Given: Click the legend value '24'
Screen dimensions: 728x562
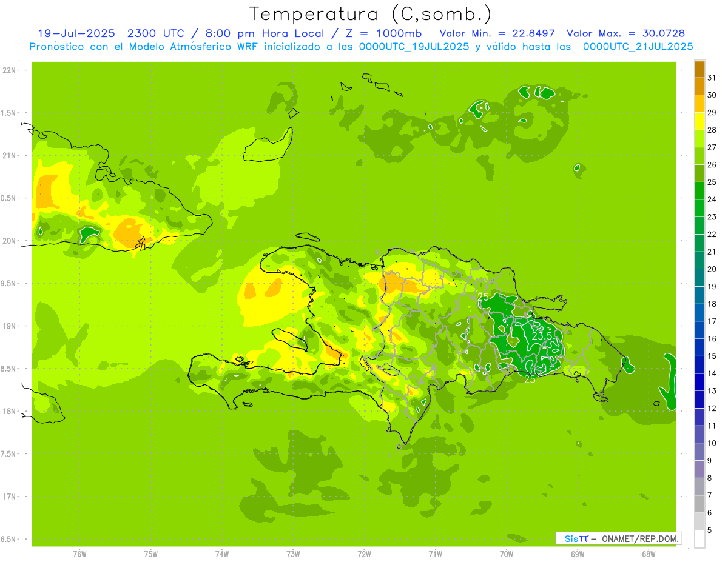Looking at the screenshot, I should click(x=712, y=199).
